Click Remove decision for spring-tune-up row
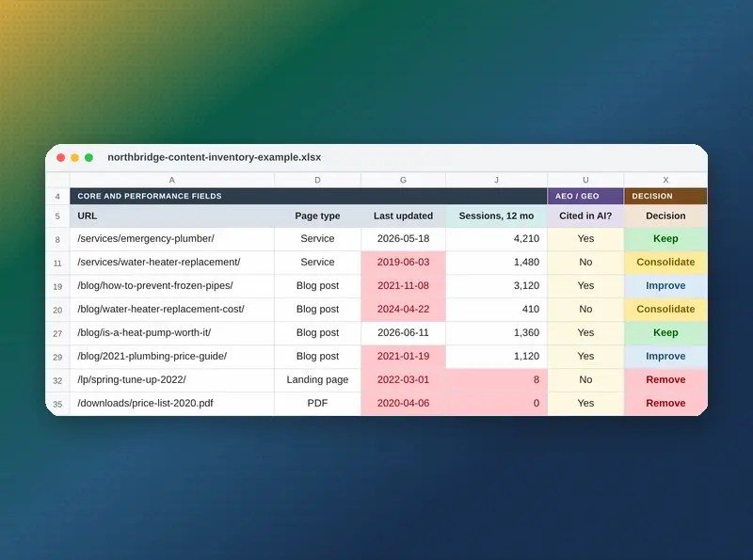The image size is (753, 560). [665, 380]
